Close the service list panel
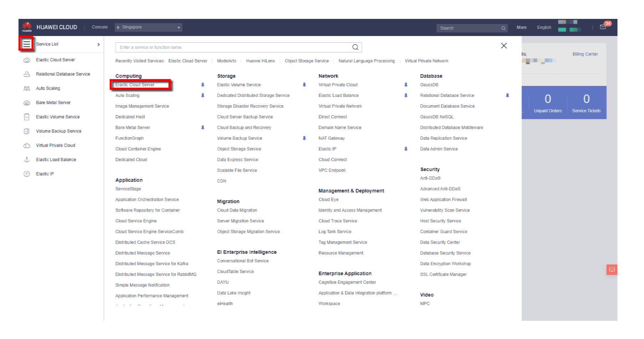 point(504,46)
